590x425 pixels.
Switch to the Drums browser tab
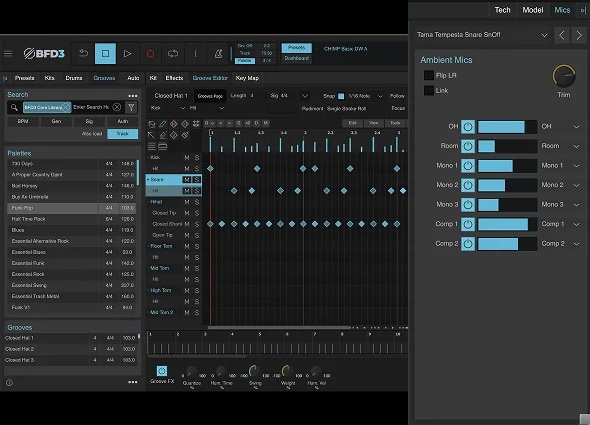point(74,78)
